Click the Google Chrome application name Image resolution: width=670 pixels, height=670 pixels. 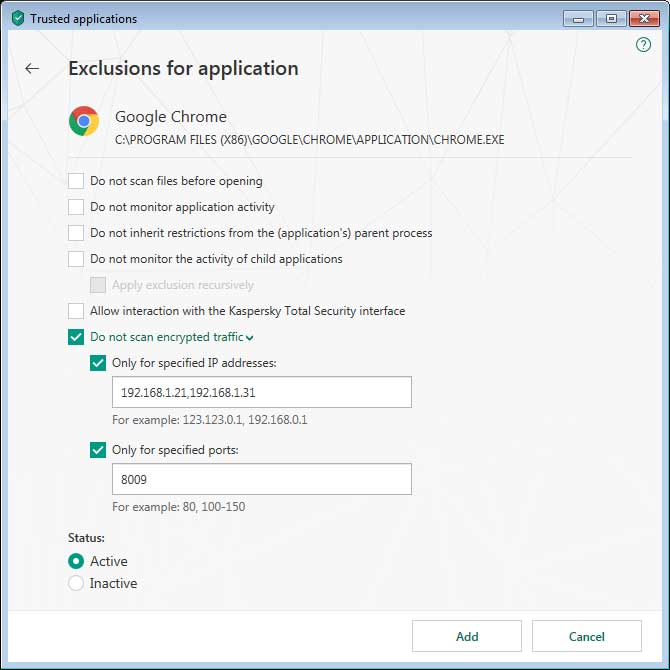tap(170, 117)
